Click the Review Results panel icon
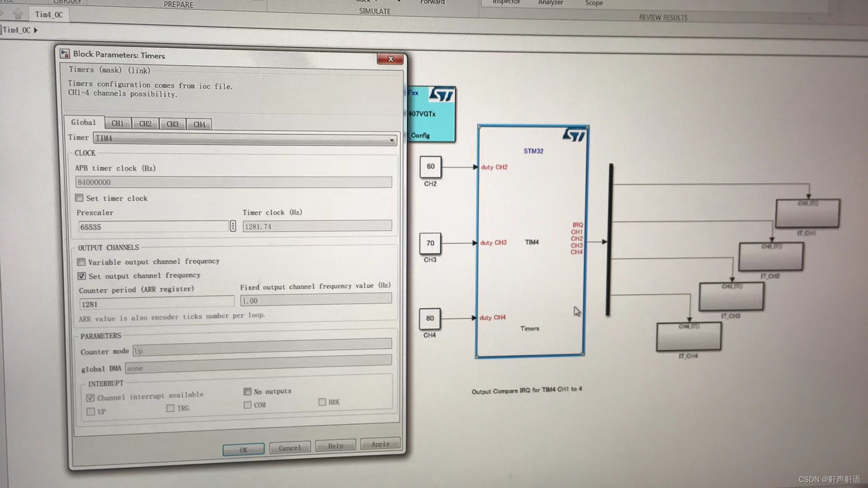868x488 pixels. 663,17
